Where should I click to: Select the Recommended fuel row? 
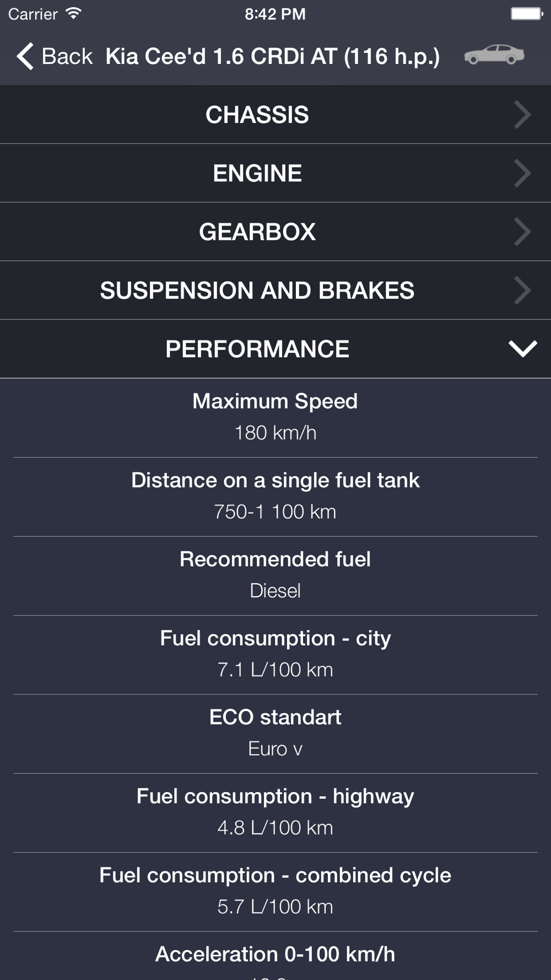(275, 575)
